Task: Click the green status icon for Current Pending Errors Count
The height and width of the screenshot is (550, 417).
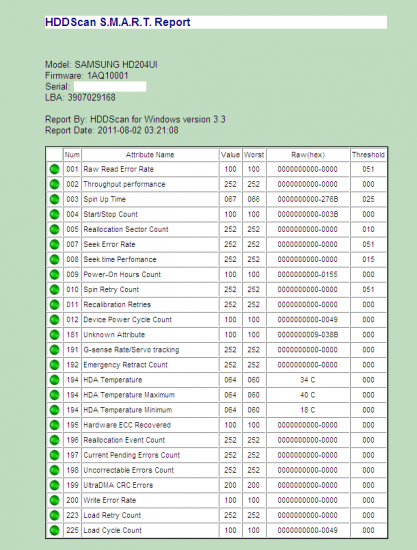Action: 54,455
